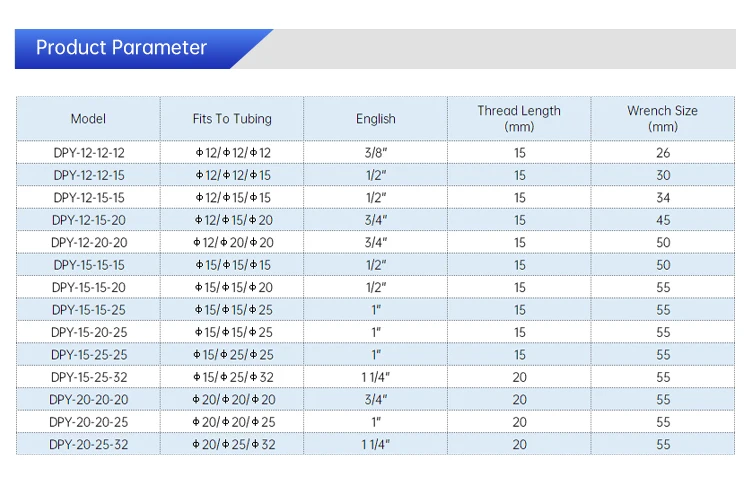Select model cell DPY-15-15-15

point(89,265)
